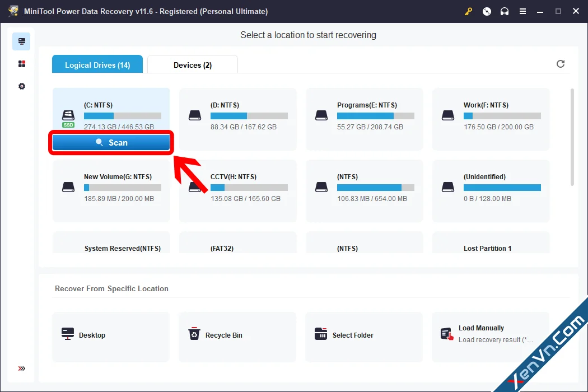Click the 88.34 GB / 167.62 GB text
The height and width of the screenshot is (392, 588).
coord(244,127)
